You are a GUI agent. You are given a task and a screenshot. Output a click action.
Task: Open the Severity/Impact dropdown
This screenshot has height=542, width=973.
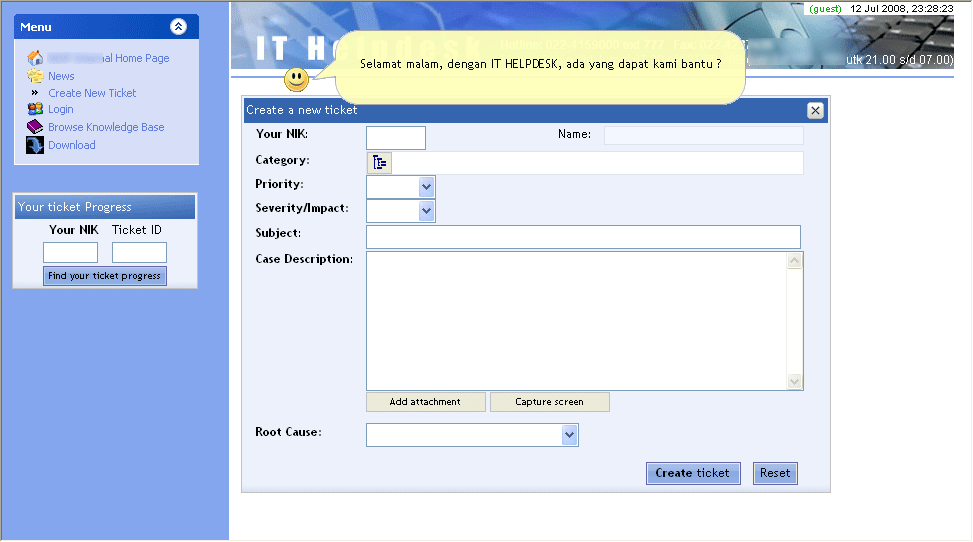426,211
